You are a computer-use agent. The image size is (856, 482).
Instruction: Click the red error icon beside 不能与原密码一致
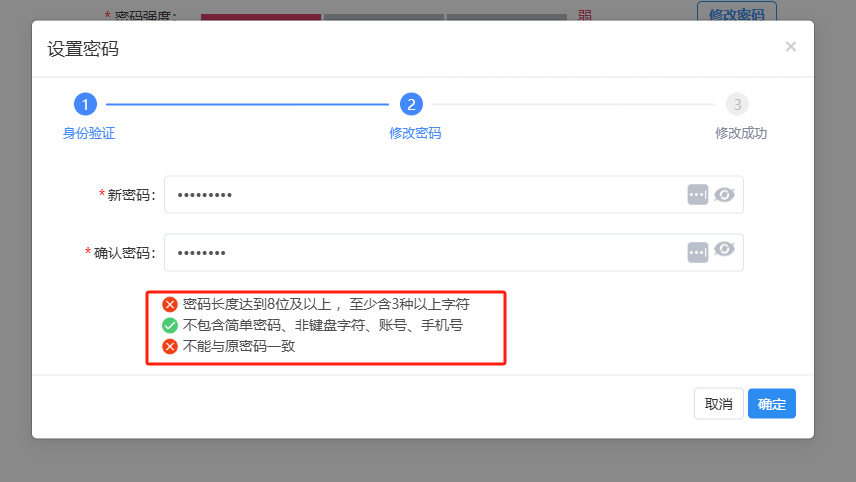point(170,346)
